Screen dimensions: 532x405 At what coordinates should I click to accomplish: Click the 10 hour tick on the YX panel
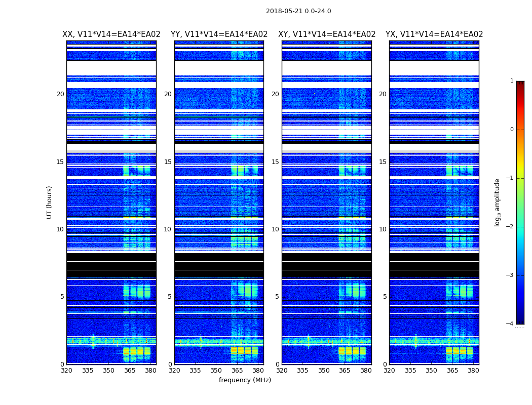383,229
